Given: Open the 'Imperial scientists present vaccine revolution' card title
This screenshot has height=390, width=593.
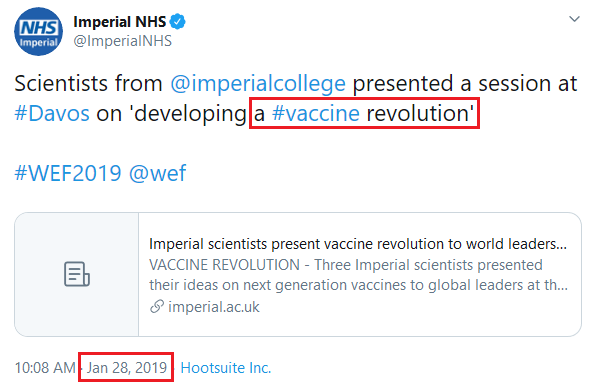Looking at the screenshot, I should point(358,244).
